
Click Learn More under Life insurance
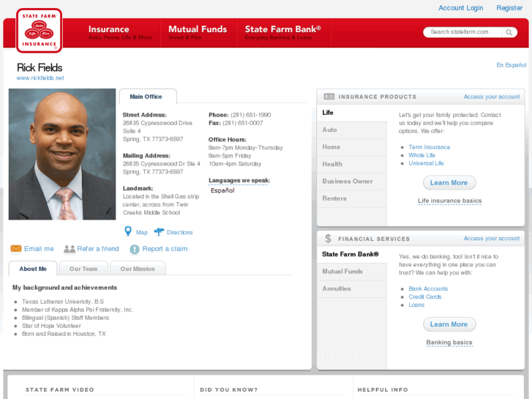[x=449, y=183]
